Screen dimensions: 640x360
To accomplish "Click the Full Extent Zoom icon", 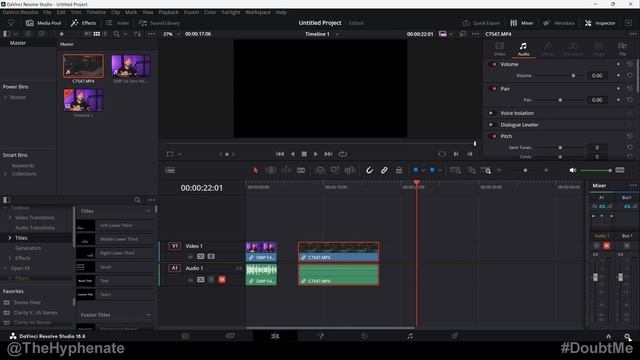I will 455,170.
